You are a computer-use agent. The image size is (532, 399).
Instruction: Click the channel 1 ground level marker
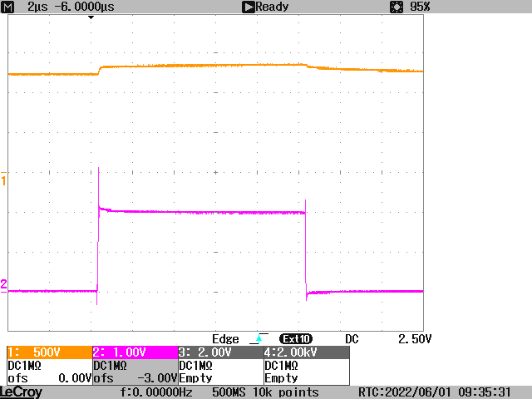click(3, 179)
